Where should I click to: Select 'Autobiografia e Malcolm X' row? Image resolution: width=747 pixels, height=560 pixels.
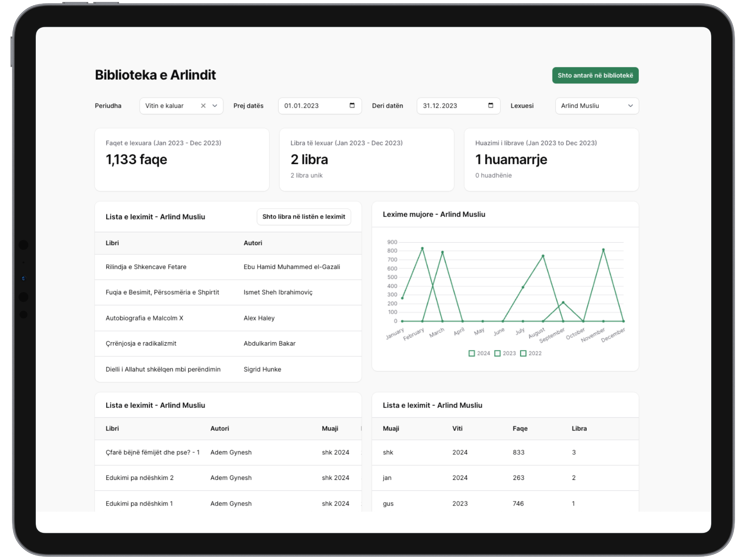(144, 318)
